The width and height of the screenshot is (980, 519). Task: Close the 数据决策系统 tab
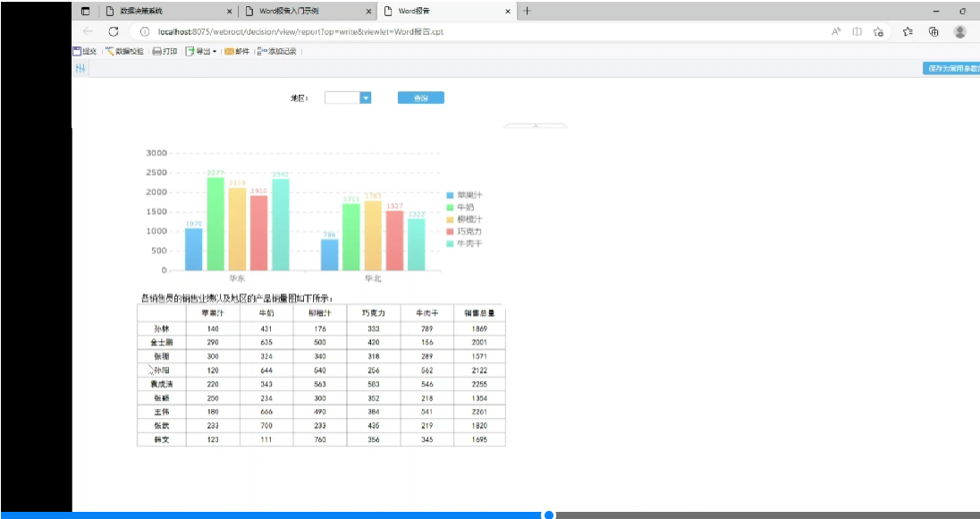(229, 12)
